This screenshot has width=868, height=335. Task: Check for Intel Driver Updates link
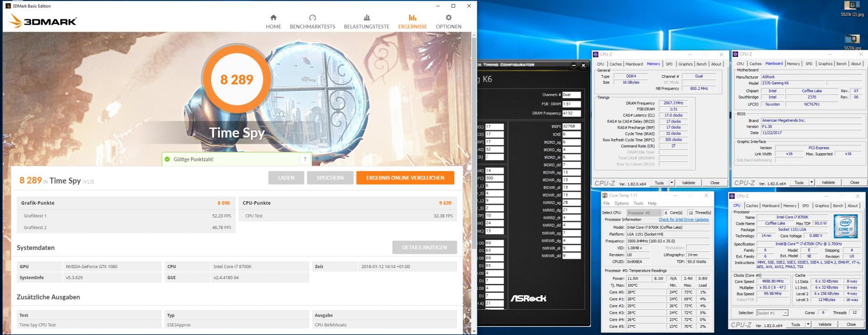(684, 220)
